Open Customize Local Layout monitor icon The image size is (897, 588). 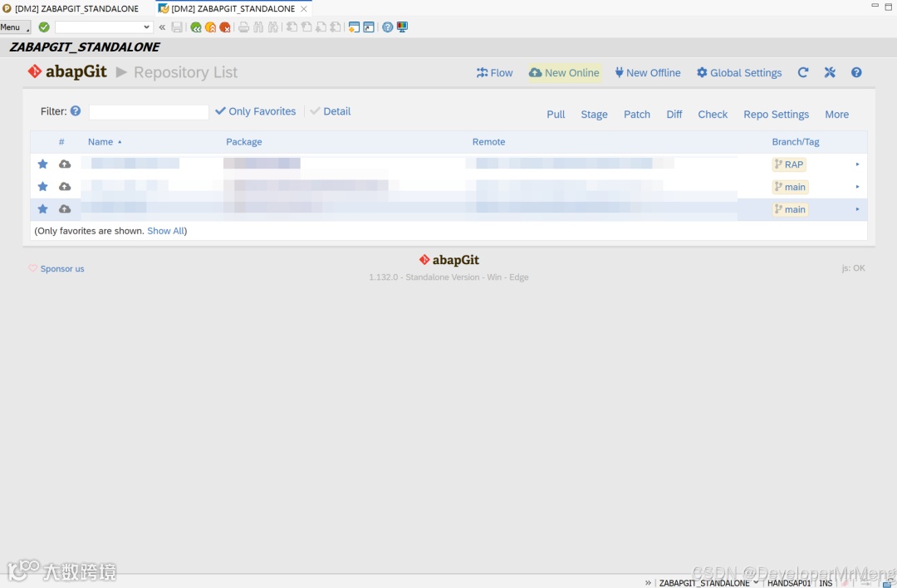click(x=402, y=27)
